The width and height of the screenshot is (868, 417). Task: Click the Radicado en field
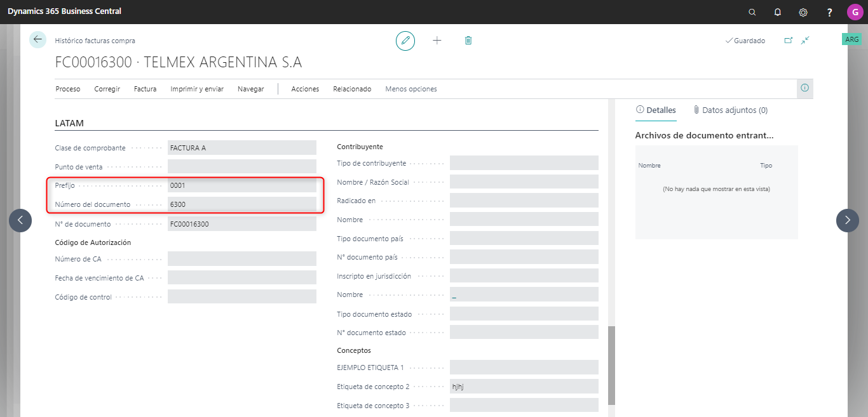[x=524, y=201]
